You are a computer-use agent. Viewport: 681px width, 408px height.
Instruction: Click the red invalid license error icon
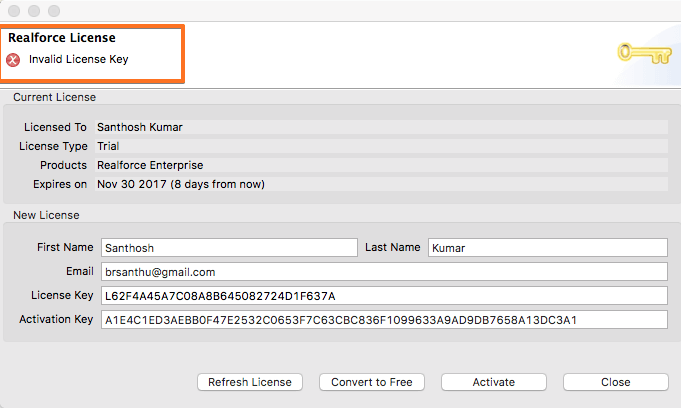pyautogui.click(x=13, y=60)
